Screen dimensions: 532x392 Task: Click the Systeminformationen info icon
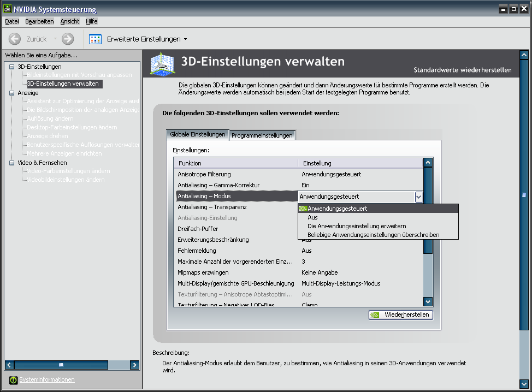[13, 380]
